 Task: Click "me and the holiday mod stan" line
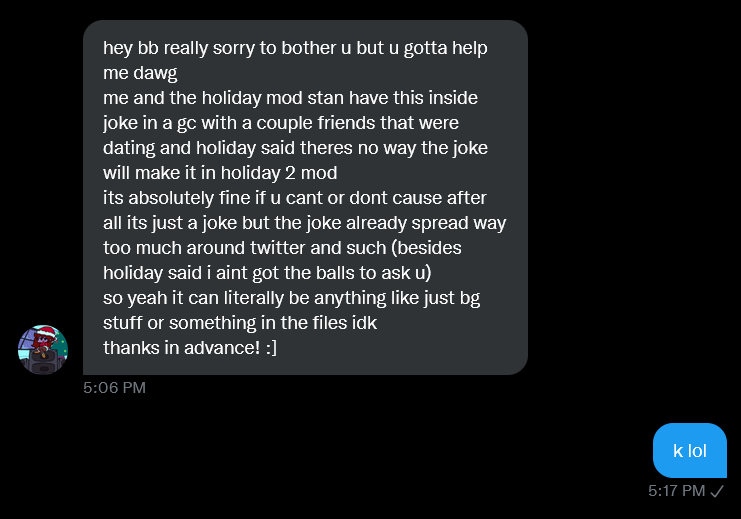[290, 98]
